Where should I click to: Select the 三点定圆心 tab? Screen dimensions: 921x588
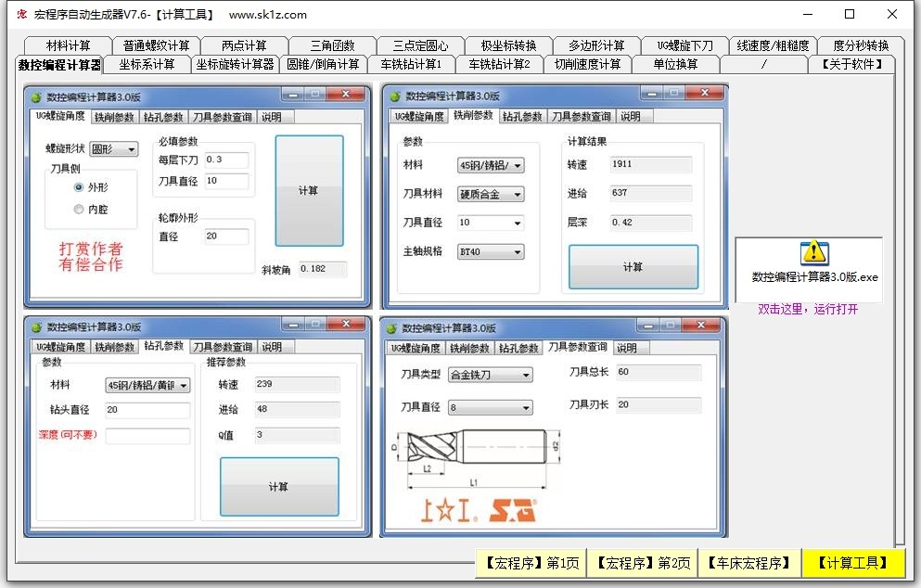point(420,45)
